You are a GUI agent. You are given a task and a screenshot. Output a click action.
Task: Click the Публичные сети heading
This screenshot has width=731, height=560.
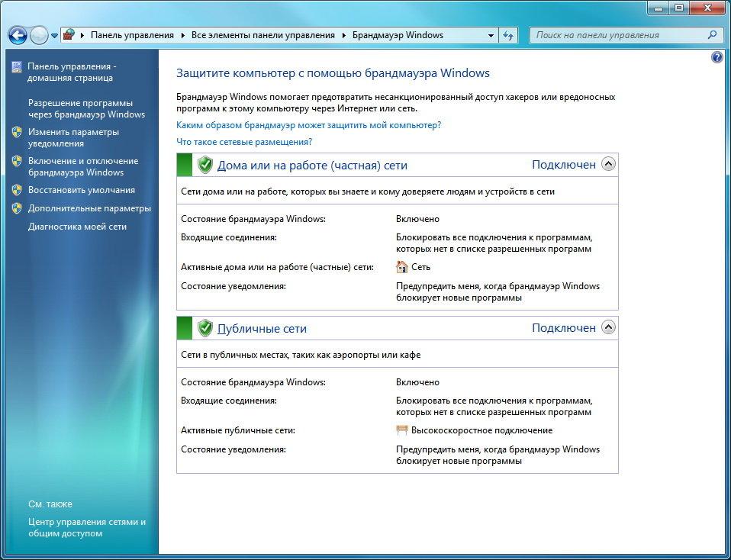point(262,329)
